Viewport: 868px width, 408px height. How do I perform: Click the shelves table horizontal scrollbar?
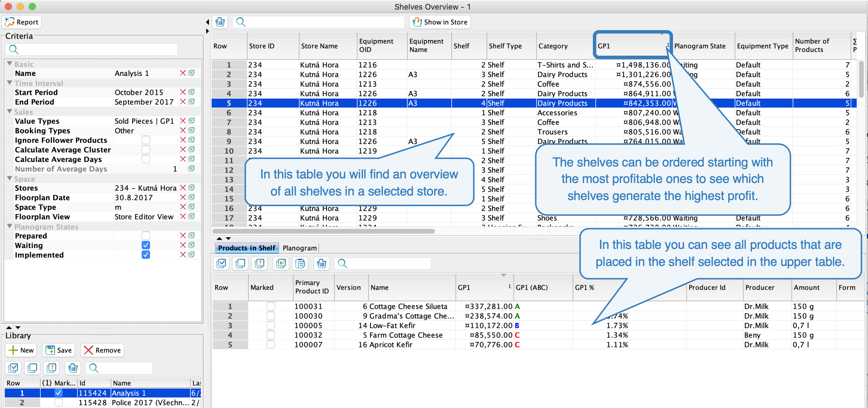click(323, 231)
